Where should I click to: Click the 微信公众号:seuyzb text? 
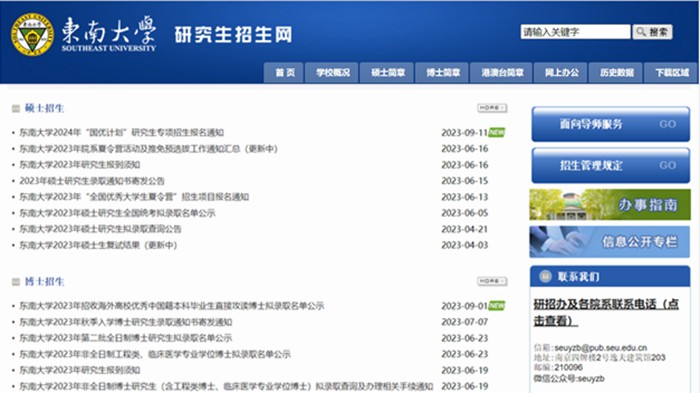click(569, 379)
